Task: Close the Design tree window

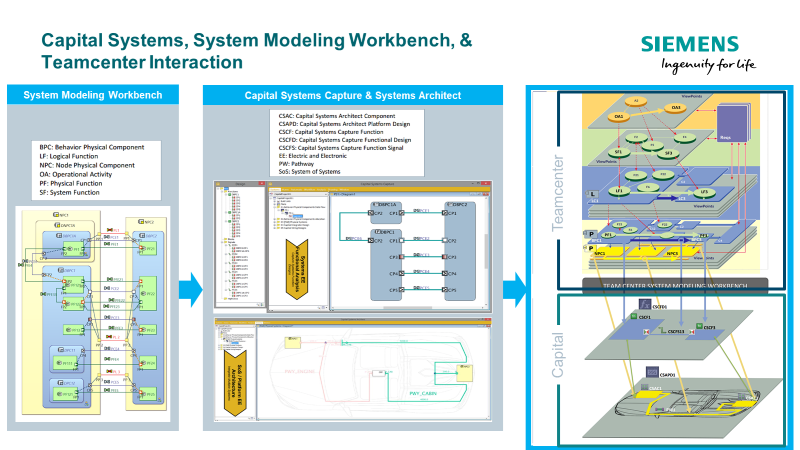Action: pyautogui.click(x=262, y=184)
